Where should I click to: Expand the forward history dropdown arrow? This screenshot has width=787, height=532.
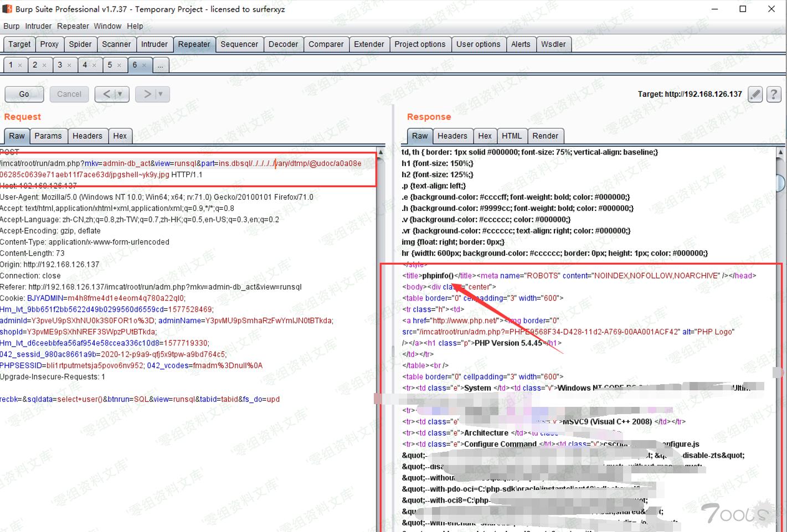(161, 94)
